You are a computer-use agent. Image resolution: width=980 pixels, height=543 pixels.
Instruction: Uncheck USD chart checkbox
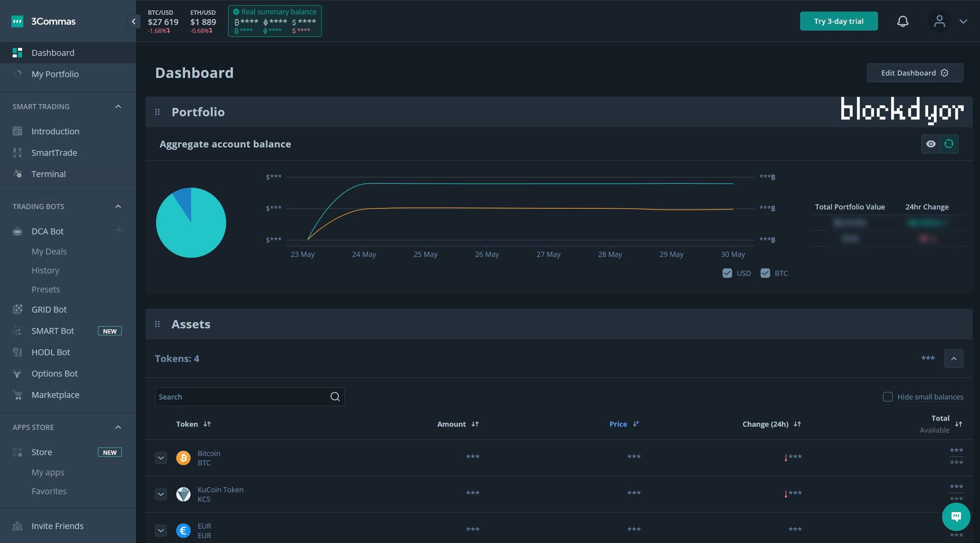click(x=727, y=273)
